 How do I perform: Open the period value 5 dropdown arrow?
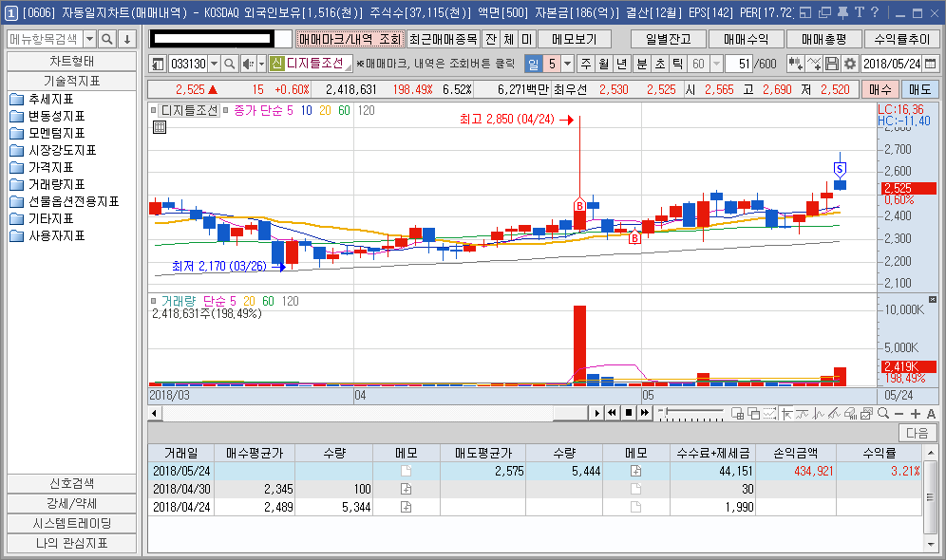(567, 64)
